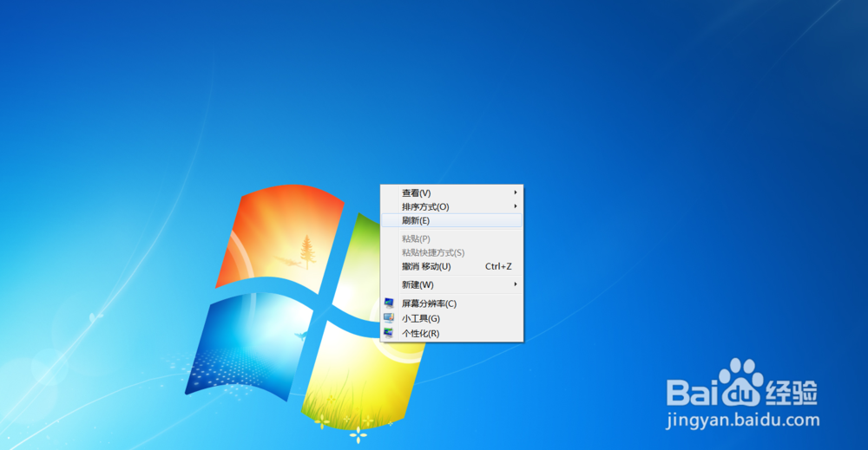This screenshot has height=450, width=868.
Task: Click the Ctrl+Z shortcut text
Action: tap(498, 266)
